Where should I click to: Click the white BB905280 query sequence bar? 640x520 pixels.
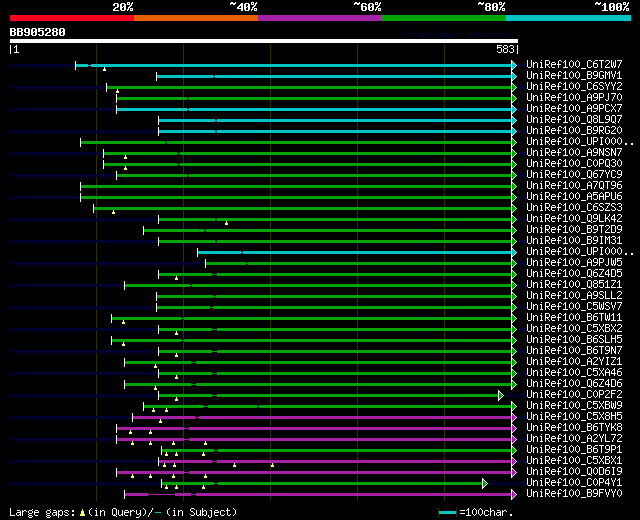pos(264,41)
